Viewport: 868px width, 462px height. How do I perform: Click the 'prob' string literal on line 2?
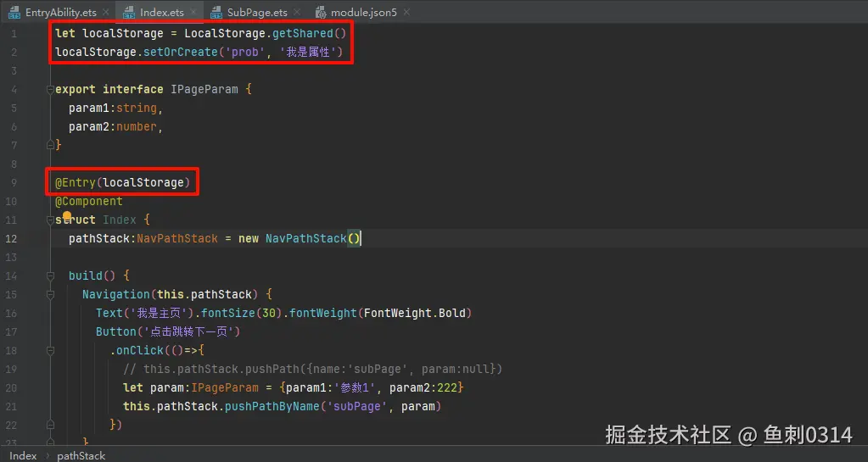click(x=245, y=52)
